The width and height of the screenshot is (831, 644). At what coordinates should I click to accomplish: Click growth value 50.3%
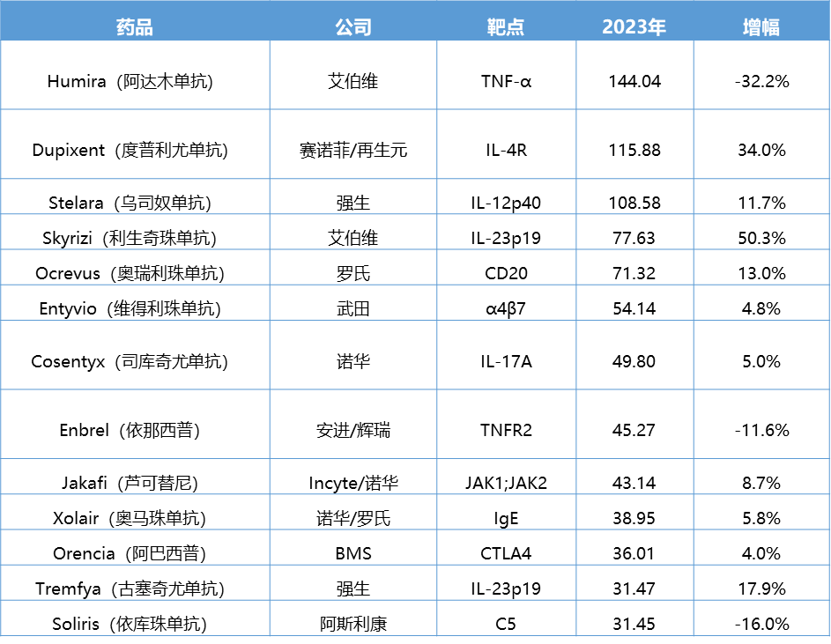coord(761,238)
